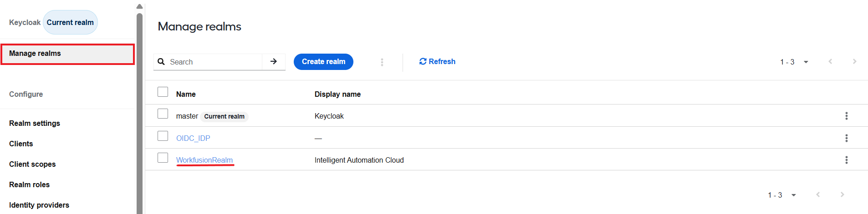Open the OIDC_IDP realm link

tap(193, 138)
